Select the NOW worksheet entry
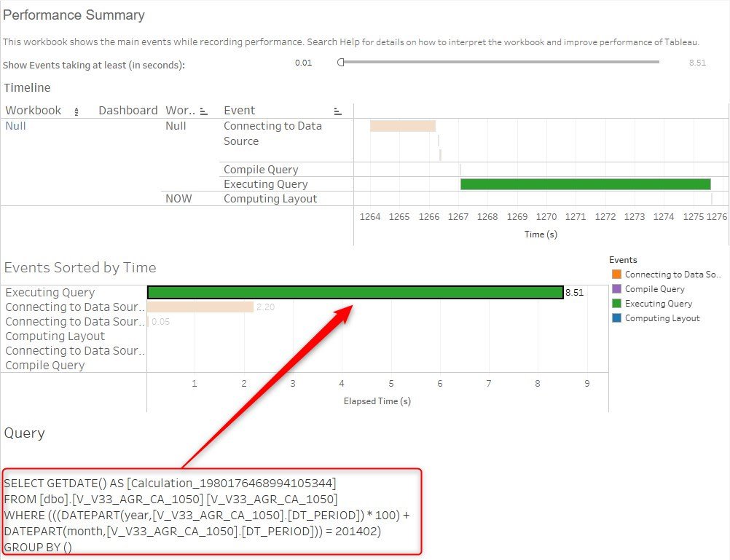Viewport: 730px width, 560px height. click(178, 199)
